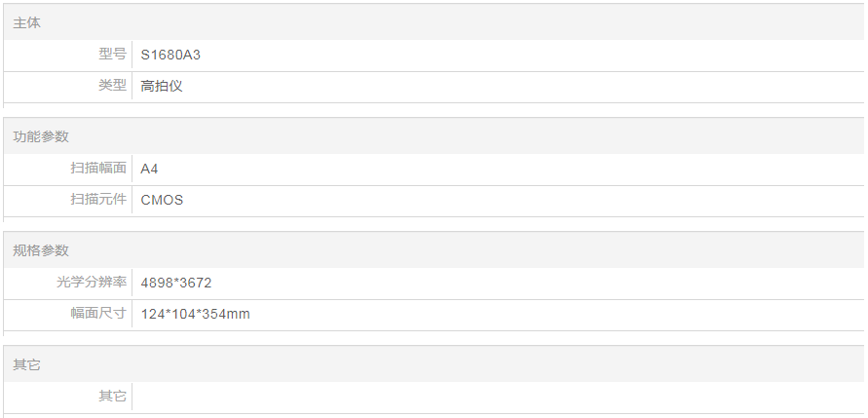Click the 主体 section header
Image resolution: width=868 pixels, height=418 pixels.
(27, 22)
